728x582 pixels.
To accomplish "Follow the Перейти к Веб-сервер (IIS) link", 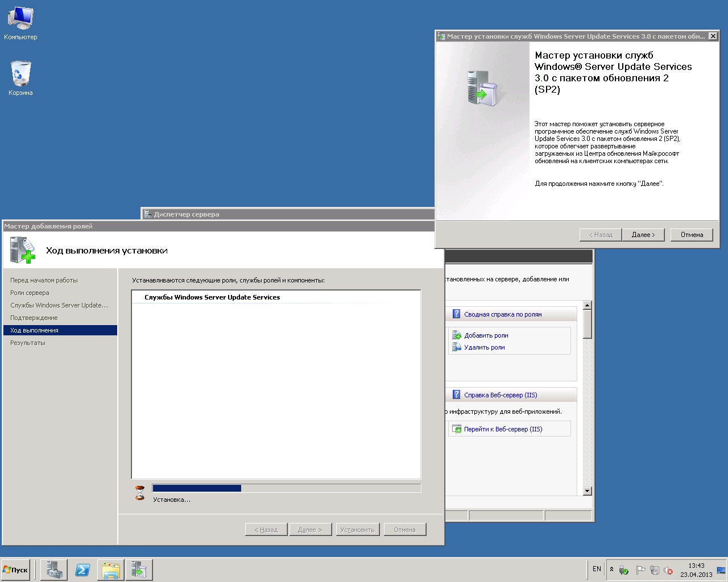I will click(x=503, y=429).
